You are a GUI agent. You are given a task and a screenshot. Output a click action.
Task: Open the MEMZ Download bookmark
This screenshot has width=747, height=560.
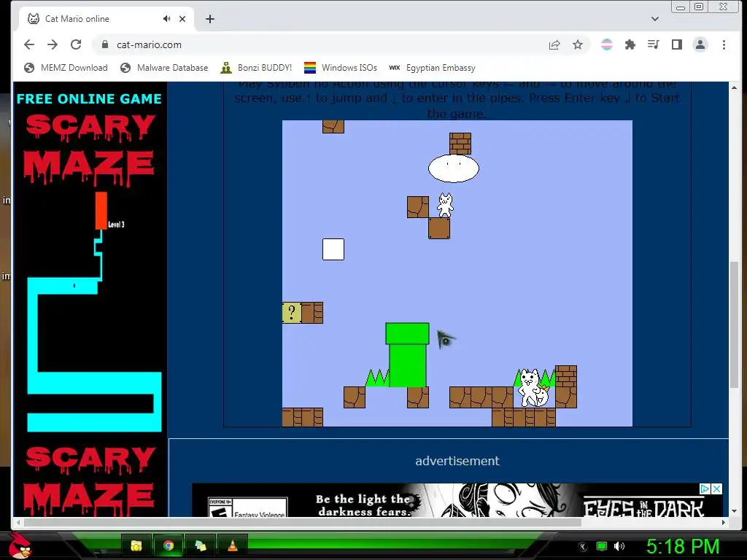66,68
